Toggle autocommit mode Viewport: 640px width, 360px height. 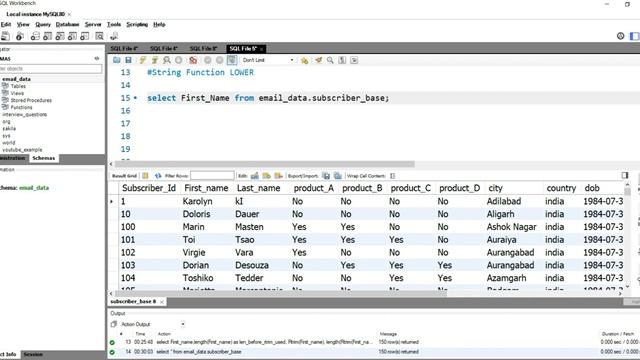pos(232,60)
